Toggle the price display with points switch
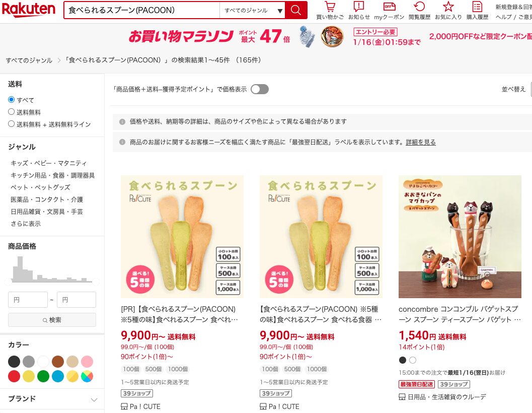Viewport: 532px width, 413px height. click(x=260, y=89)
